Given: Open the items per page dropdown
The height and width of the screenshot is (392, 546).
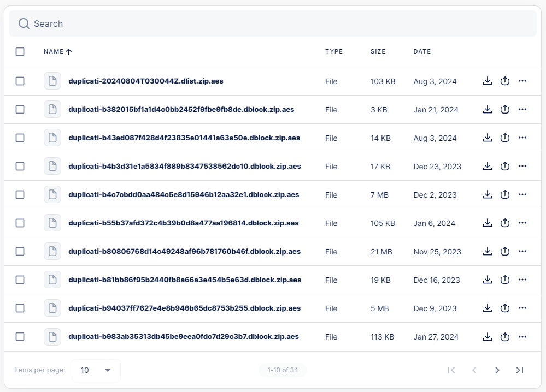Looking at the screenshot, I should [x=96, y=370].
